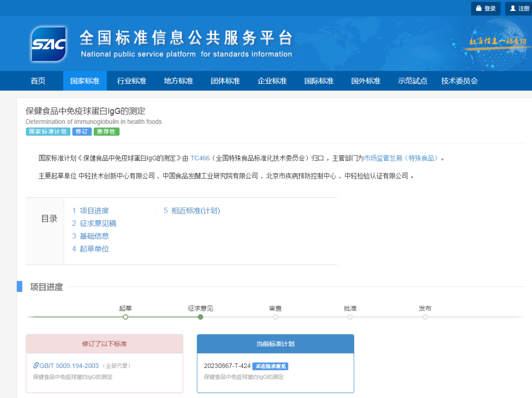Open the 行业标准 nav item
532x398 pixels.
coord(132,81)
